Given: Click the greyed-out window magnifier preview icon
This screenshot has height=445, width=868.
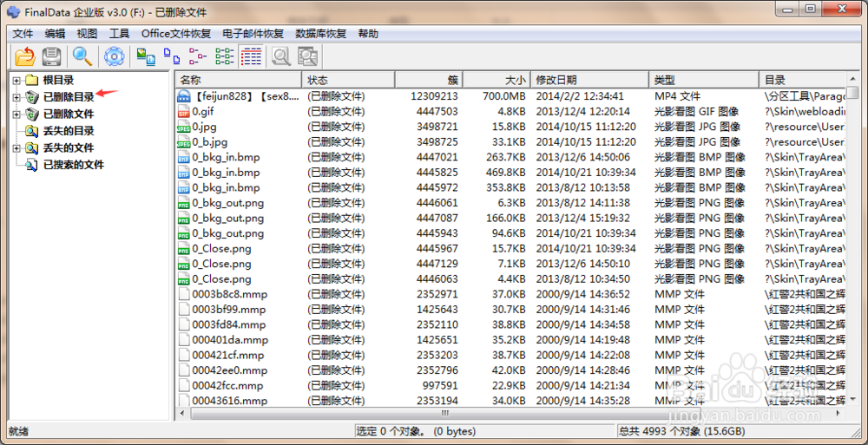Looking at the screenshot, I should point(308,56).
